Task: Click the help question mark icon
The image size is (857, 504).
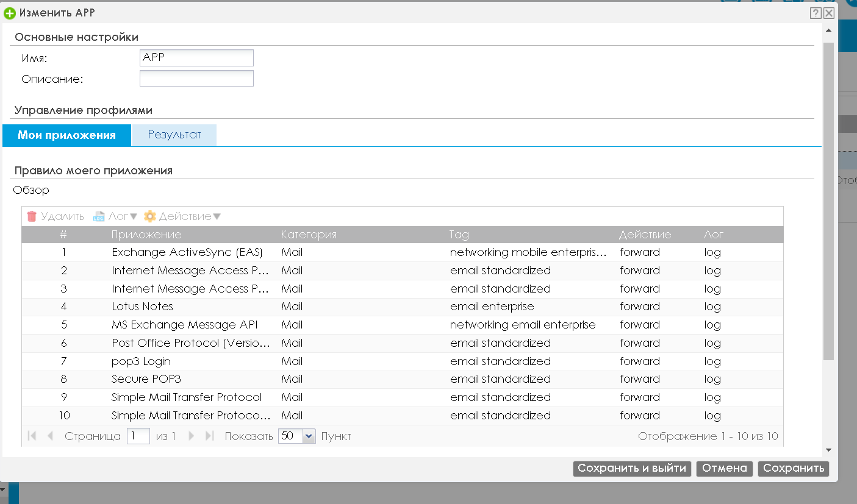Action: [x=815, y=13]
